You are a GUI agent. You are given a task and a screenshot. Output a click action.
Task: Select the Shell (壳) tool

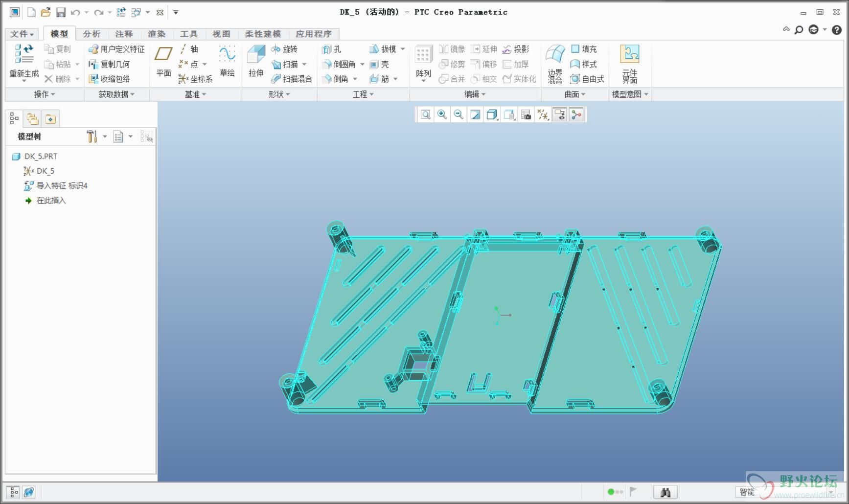(379, 64)
